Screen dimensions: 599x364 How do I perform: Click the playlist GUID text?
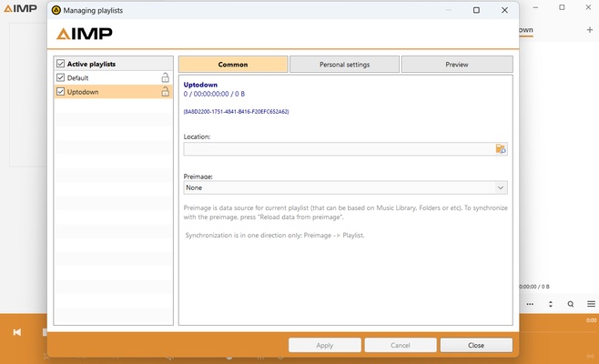236,112
